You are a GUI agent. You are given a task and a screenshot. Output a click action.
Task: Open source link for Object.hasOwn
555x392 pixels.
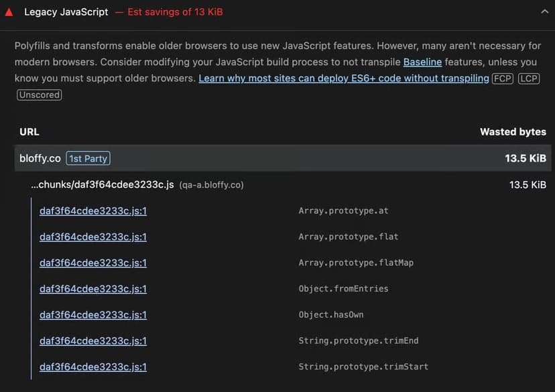click(x=93, y=315)
